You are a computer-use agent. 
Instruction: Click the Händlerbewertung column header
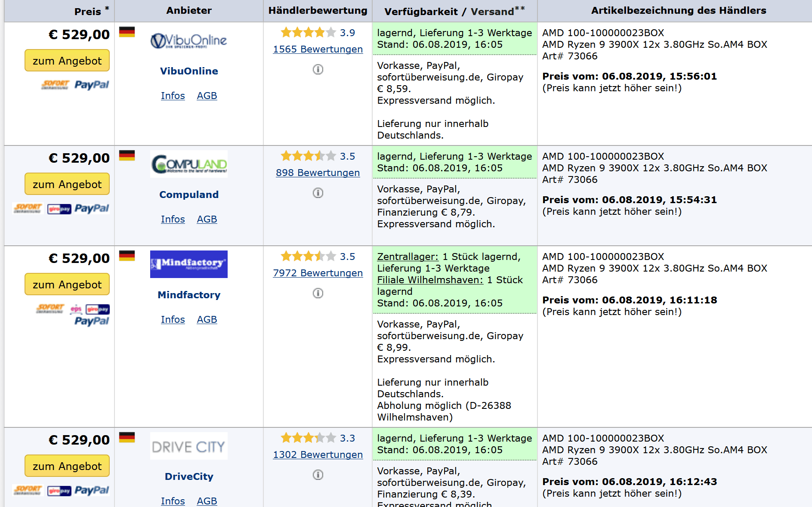318,10
